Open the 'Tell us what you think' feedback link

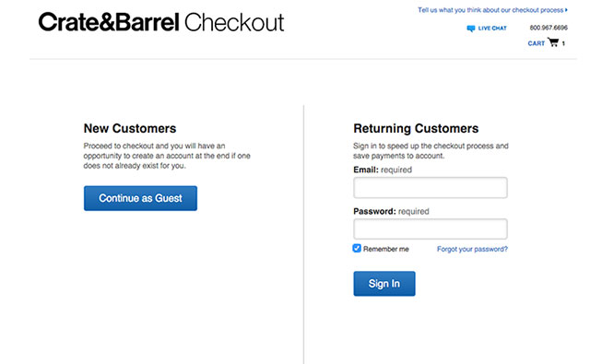tap(490, 10)
